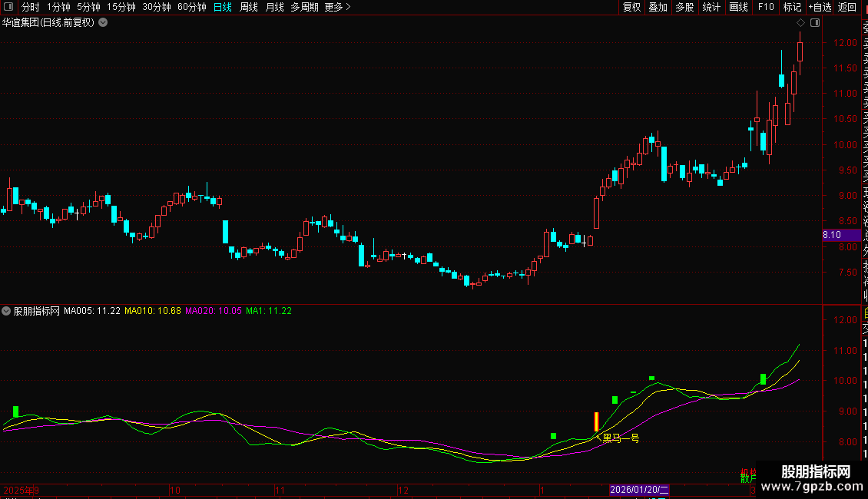868x499 pixels.
Task: Click the 华谊集团(日线.前复权) chart title
Action: 48,23
